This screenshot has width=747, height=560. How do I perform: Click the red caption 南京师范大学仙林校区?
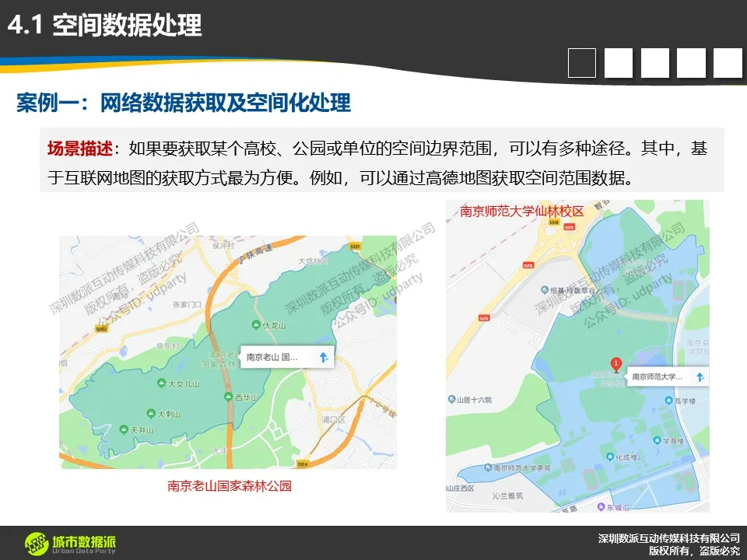click(521, 212)
